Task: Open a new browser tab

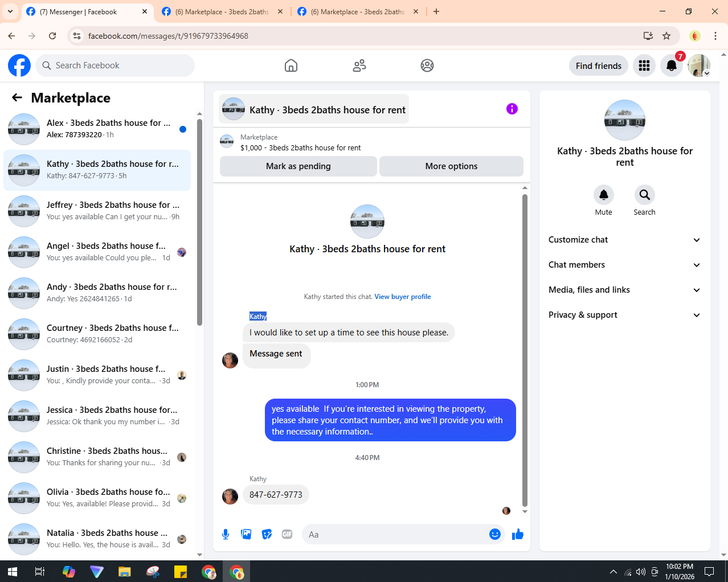Action: pyautogui.click(x=436, y=11)
